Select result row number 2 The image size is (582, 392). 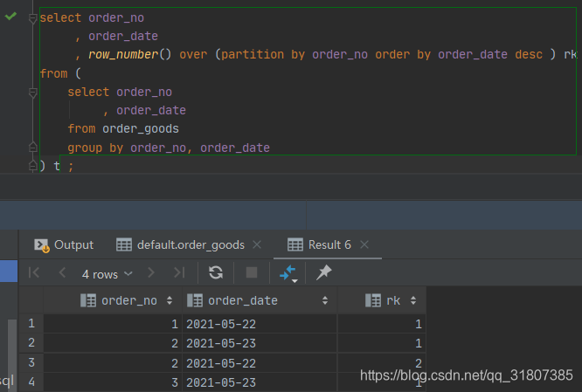[x=31, y=343]
